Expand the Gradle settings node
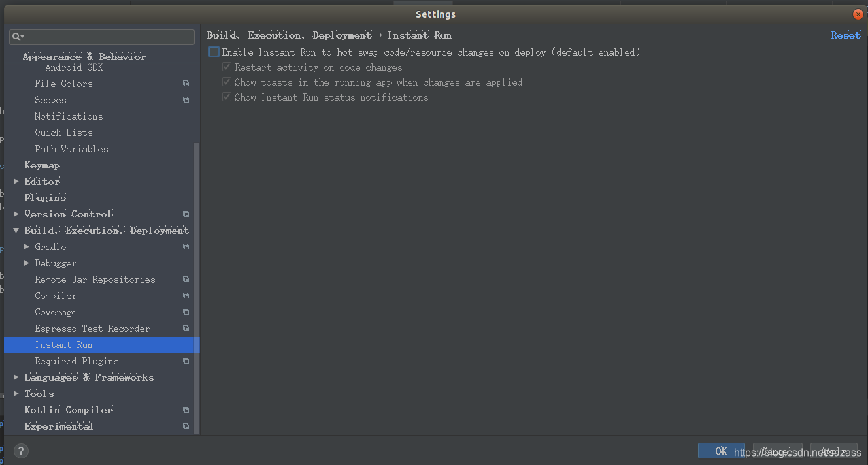Image resolution: width=868 pixels, height=465 pixels. (x=26, y=246)
